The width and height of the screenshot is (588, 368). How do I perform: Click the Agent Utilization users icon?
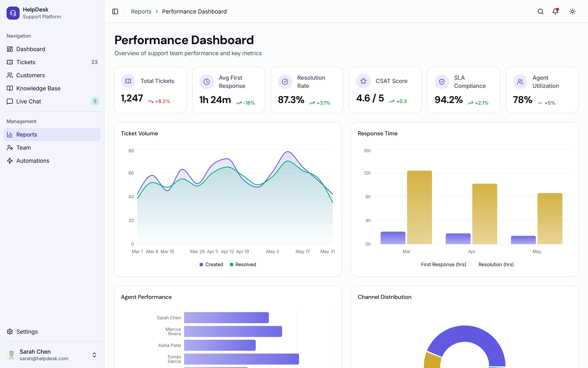(520, 82)
